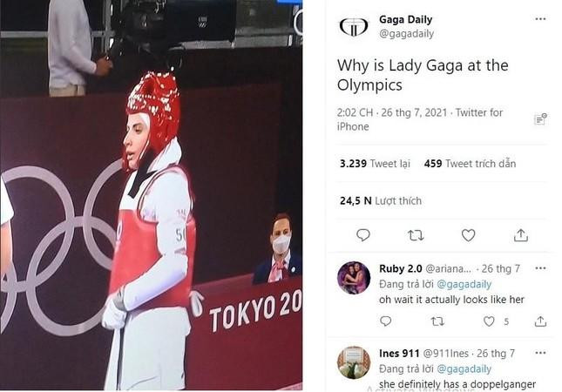562x392 pixels.
Task: Retweet the Gaga Daily tweet
Action: [x=416, y=235]
